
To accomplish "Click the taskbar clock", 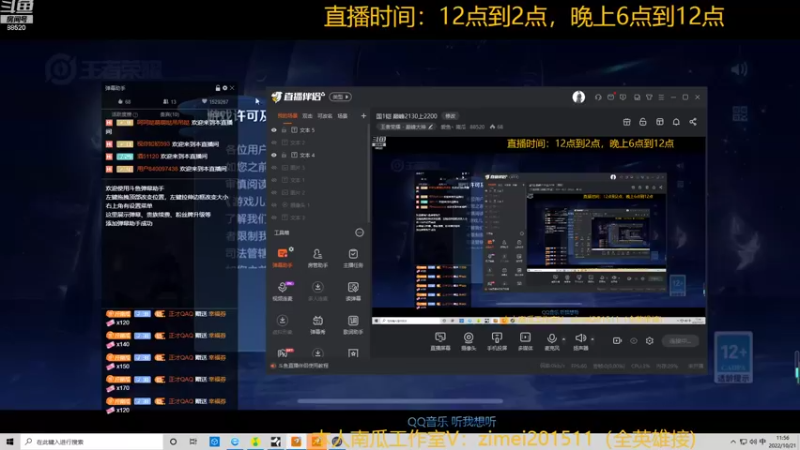I will (783, 442).
